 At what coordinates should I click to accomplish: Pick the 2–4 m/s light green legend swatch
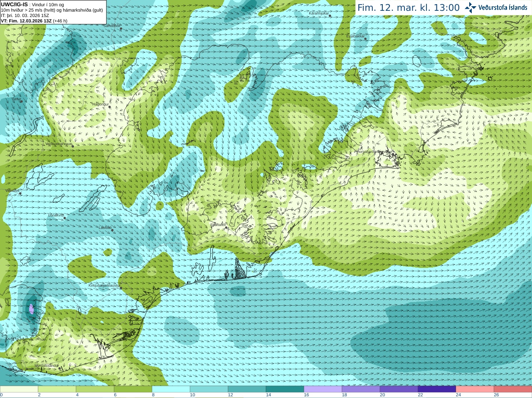[57, 389]
